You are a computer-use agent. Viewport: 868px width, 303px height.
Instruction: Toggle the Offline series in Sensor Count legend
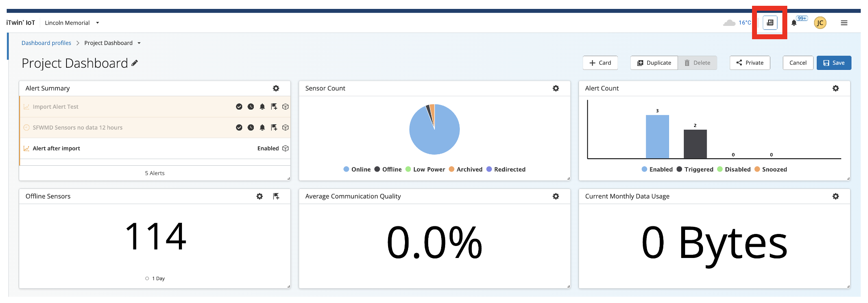click(388, 169)
